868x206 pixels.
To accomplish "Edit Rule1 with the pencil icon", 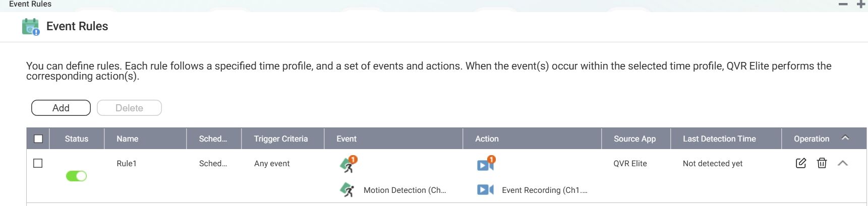I will click(800, 163).
